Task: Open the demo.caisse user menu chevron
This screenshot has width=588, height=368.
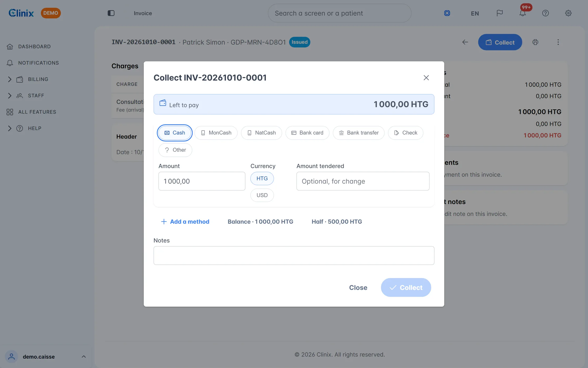Action: coord(83,357)
